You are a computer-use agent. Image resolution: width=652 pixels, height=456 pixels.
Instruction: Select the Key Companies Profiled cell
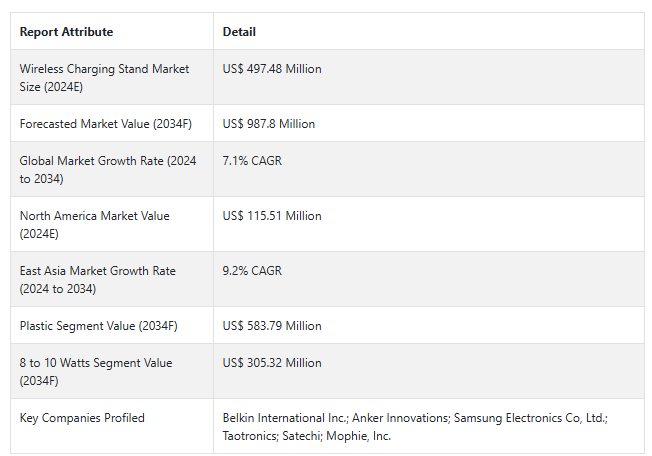click(x=112, y=426)
